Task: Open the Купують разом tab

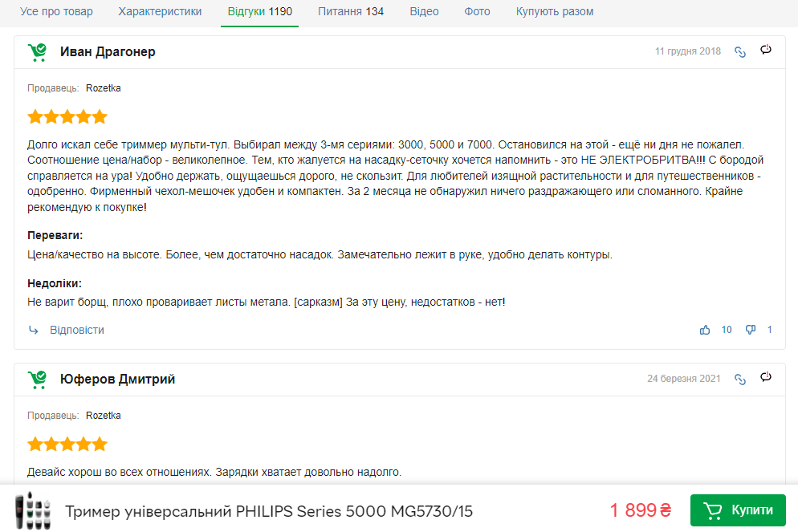Action: coord(555,12)
